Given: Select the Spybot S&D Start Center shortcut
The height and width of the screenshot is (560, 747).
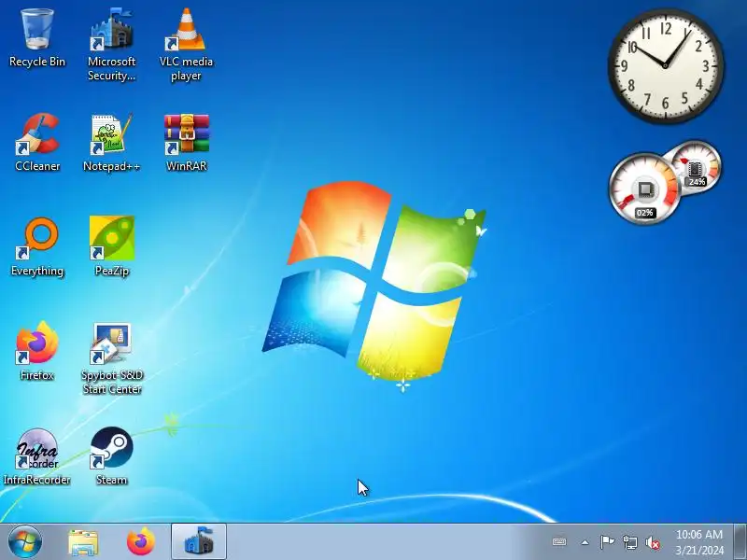Looking at the screenshot, I should [x=111, y=358].
